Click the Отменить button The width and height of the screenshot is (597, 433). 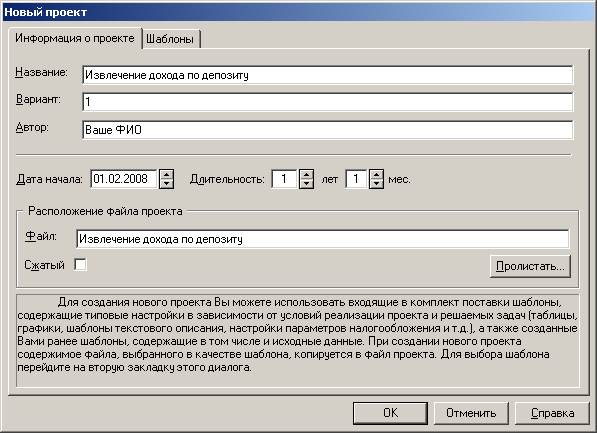pos(471,413)
